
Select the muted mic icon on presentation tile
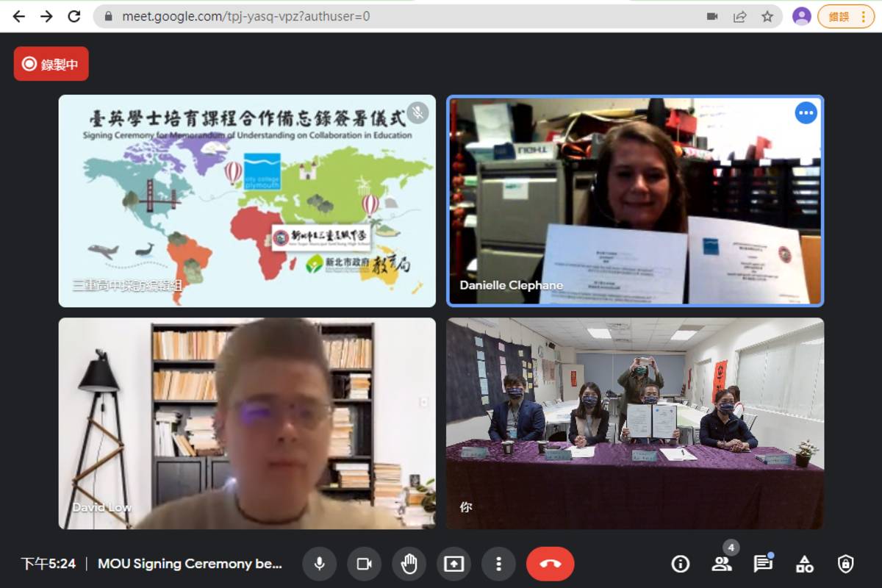click(x=418, y=112)
